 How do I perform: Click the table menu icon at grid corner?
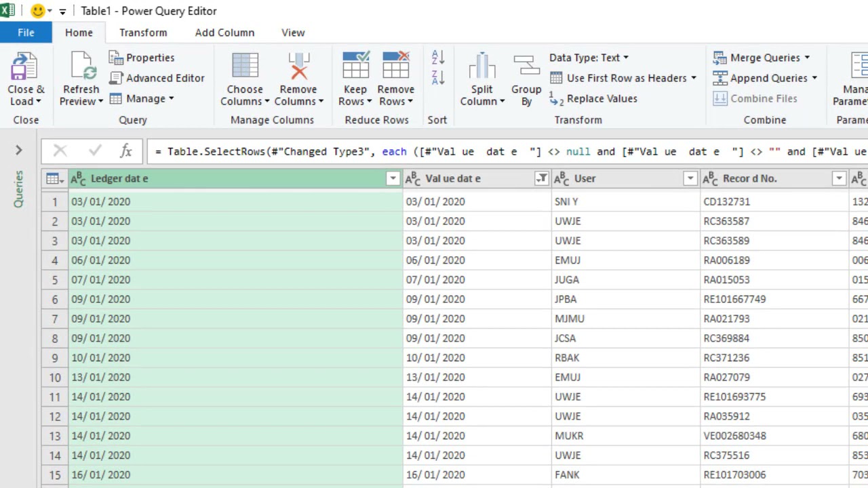(54, 178)
